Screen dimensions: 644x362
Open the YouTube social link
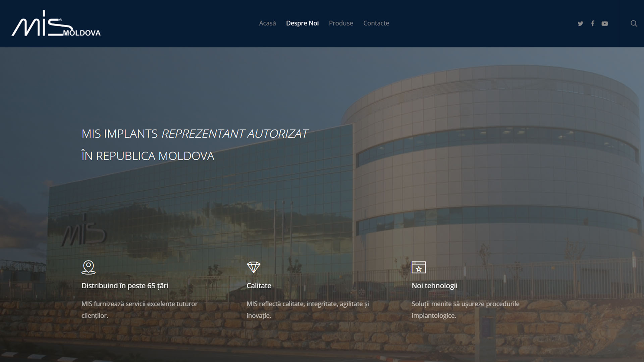[x=605, y=23]
